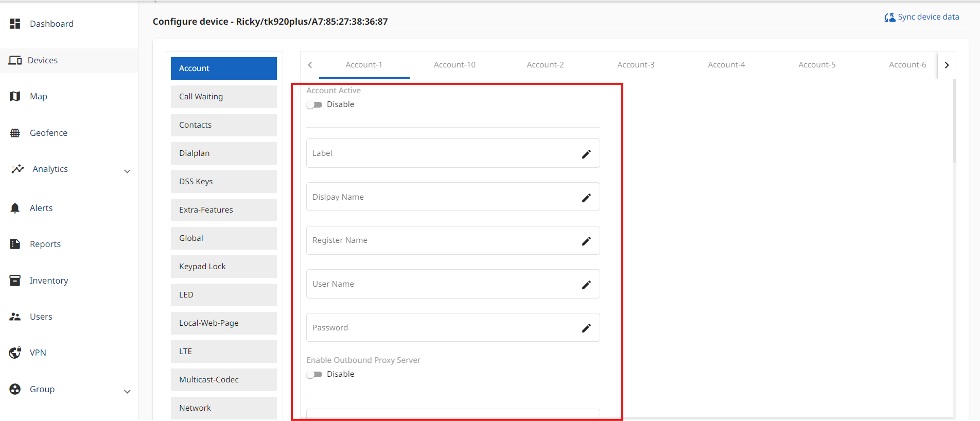Image resolution: width=980 pixels, height=421 pixels.
Task: Open the DSS Keys settings section
Action: point(223,182)
